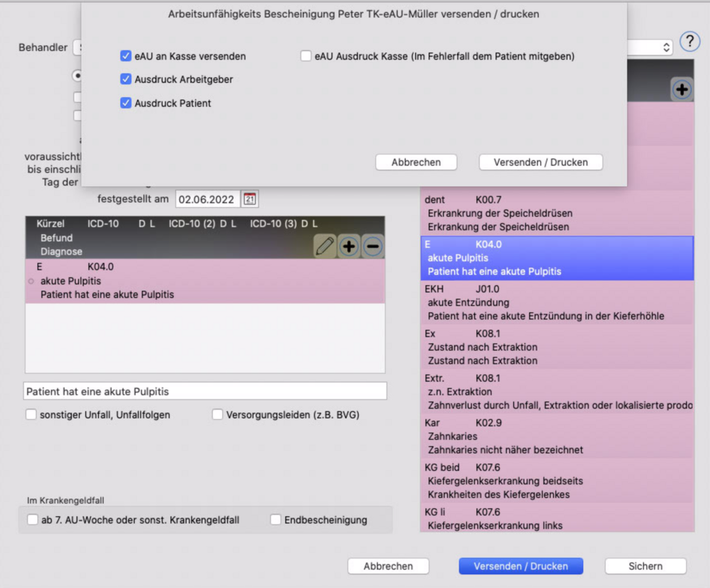
Task: Click the pencil edit diagnosis icon
Action: (x=325, y=246)
